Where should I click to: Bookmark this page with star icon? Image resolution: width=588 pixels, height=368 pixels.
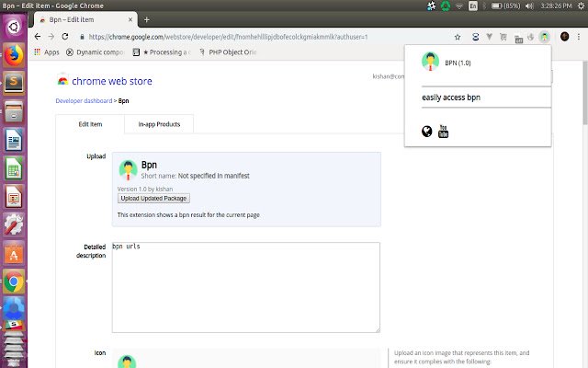(458, 37)
